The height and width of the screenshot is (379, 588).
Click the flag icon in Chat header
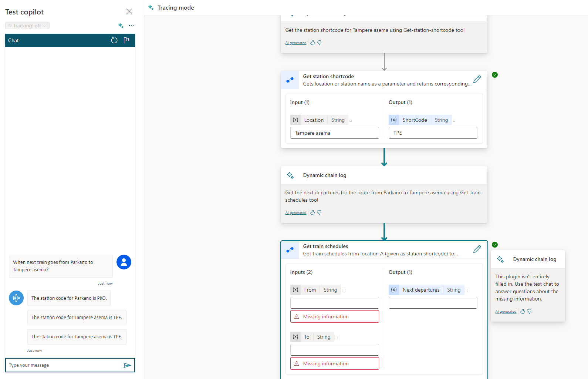tap(126, 40)
